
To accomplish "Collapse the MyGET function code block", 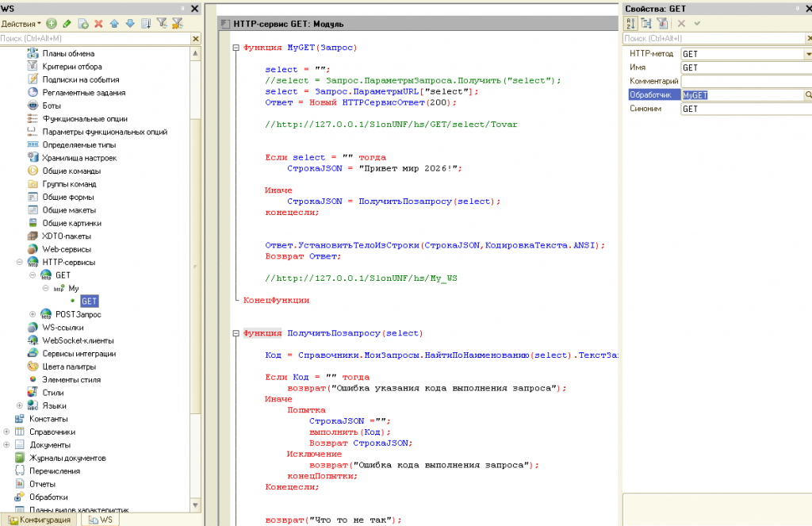I will [236, 48].
